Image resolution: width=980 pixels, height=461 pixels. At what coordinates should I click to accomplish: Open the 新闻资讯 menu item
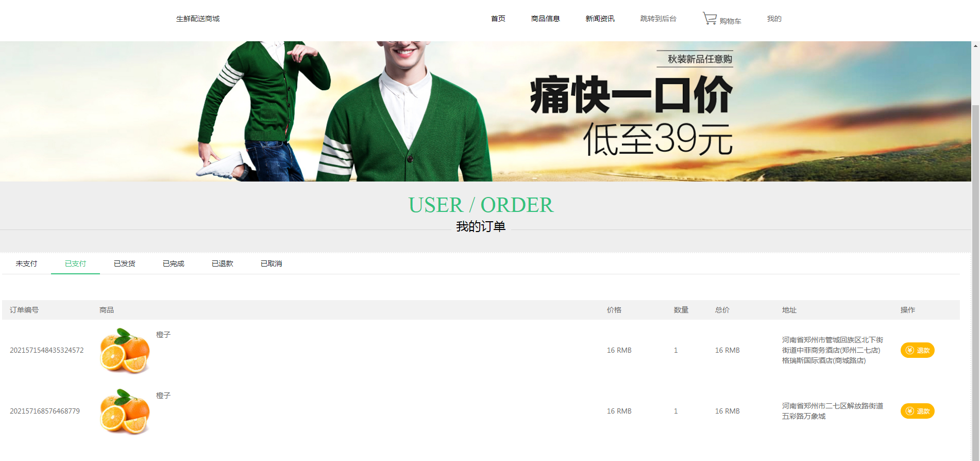pos(600,19)
